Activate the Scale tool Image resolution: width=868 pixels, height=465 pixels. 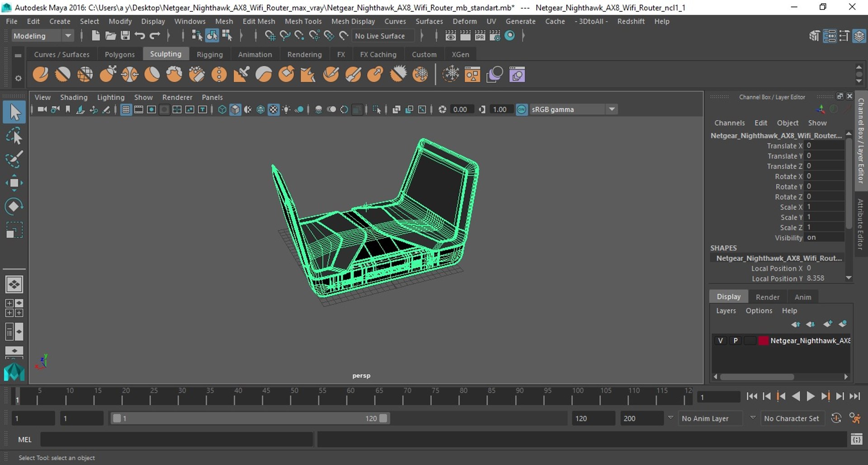pos(14,230)
